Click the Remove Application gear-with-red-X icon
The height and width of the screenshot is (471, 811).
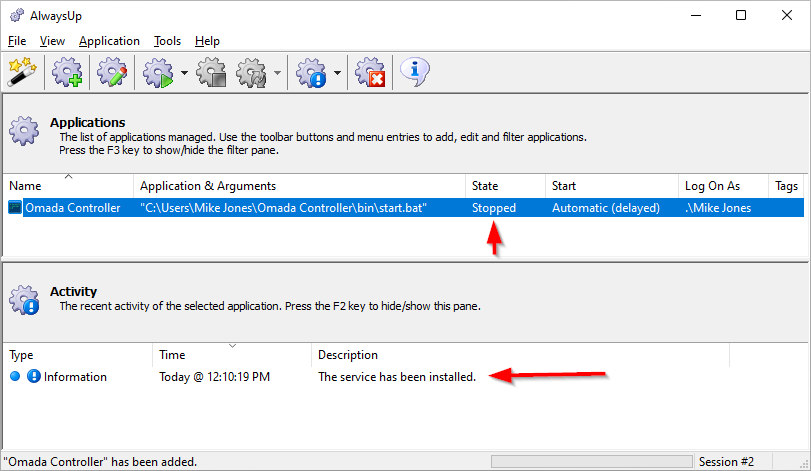(x=370, y=72)
